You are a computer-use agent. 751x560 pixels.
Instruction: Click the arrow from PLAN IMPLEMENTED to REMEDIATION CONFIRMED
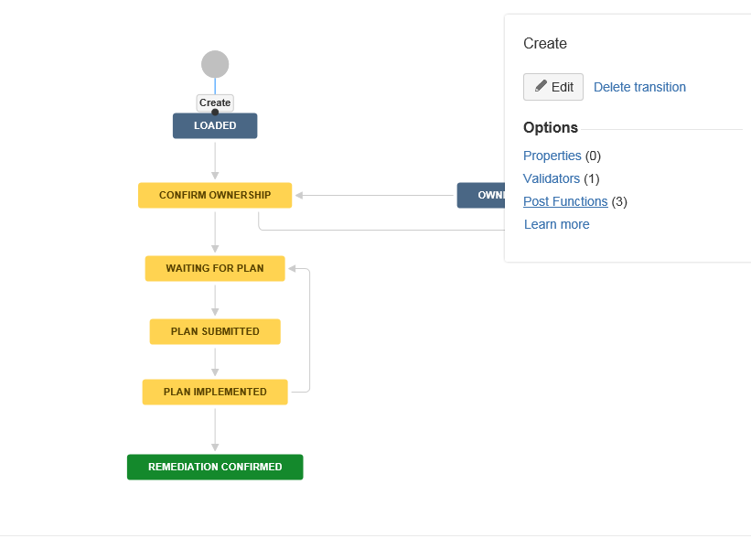point(215,430)
